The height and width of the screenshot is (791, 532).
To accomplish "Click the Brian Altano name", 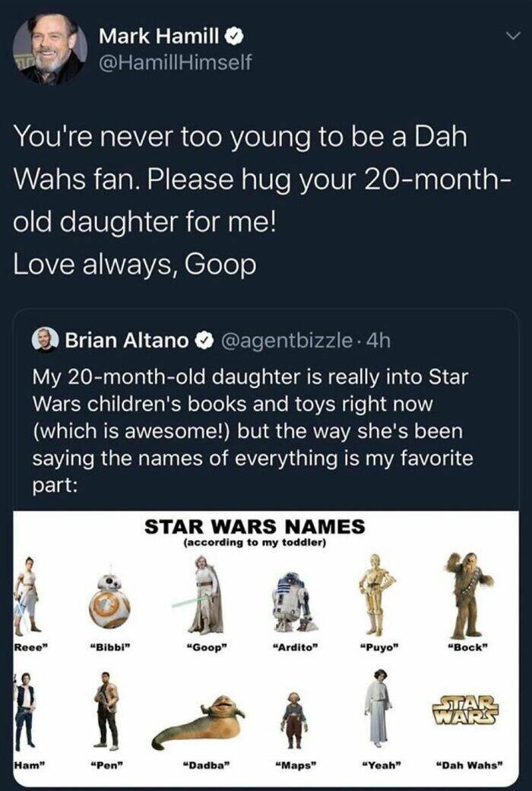I will pyautogui.click(x=127, y=341).
